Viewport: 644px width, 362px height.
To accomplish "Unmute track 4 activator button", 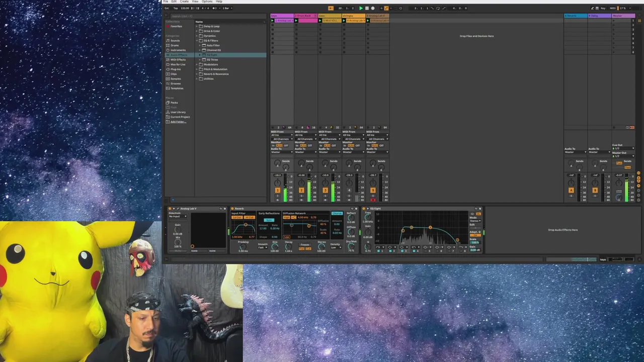I will (349, 190).
